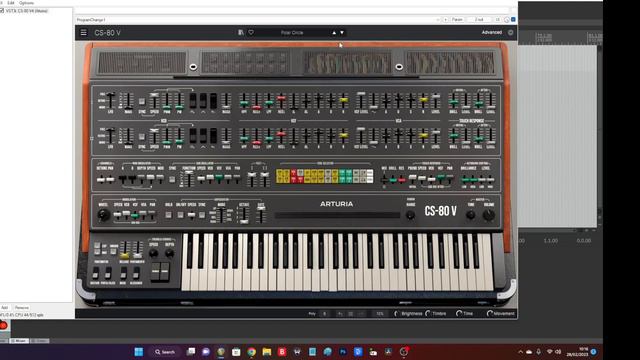
Task: Open Google Chrome from taskbar
Action: click(x=251, y=352)
